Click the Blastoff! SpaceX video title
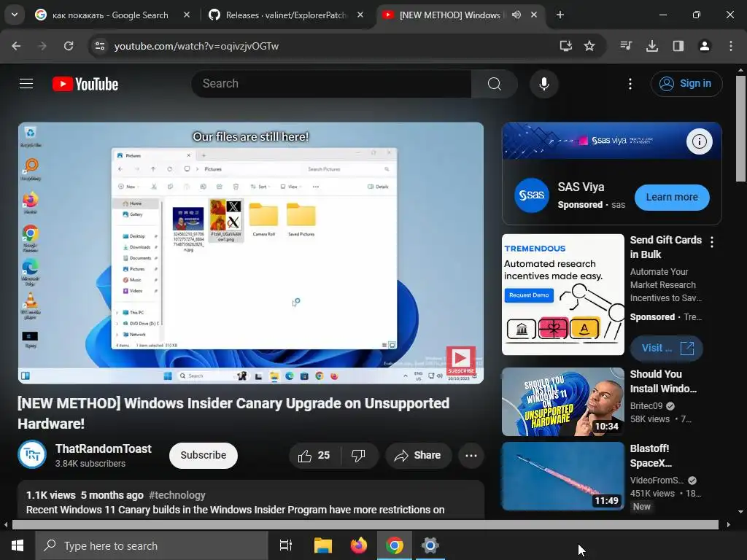 coord(651,456)
